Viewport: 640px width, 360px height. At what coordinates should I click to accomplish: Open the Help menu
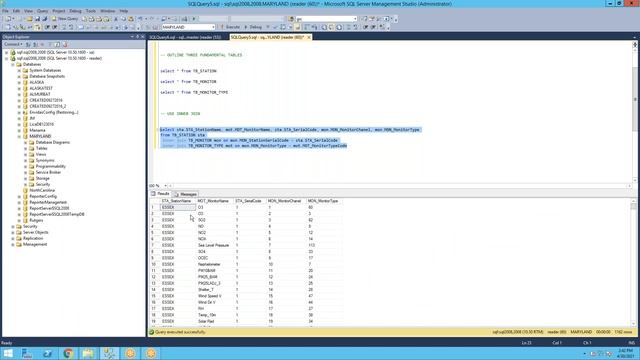click(x=124, y=11)
